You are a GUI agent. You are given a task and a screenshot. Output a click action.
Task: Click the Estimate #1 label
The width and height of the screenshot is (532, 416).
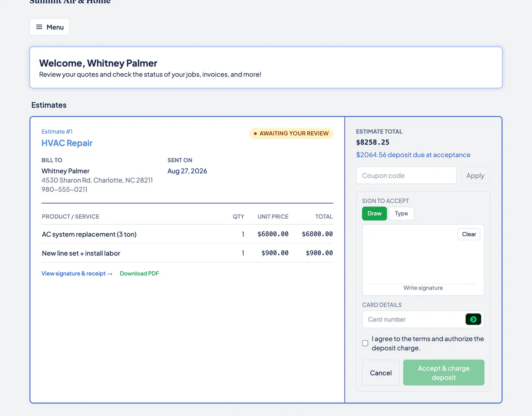coord(57,132)
